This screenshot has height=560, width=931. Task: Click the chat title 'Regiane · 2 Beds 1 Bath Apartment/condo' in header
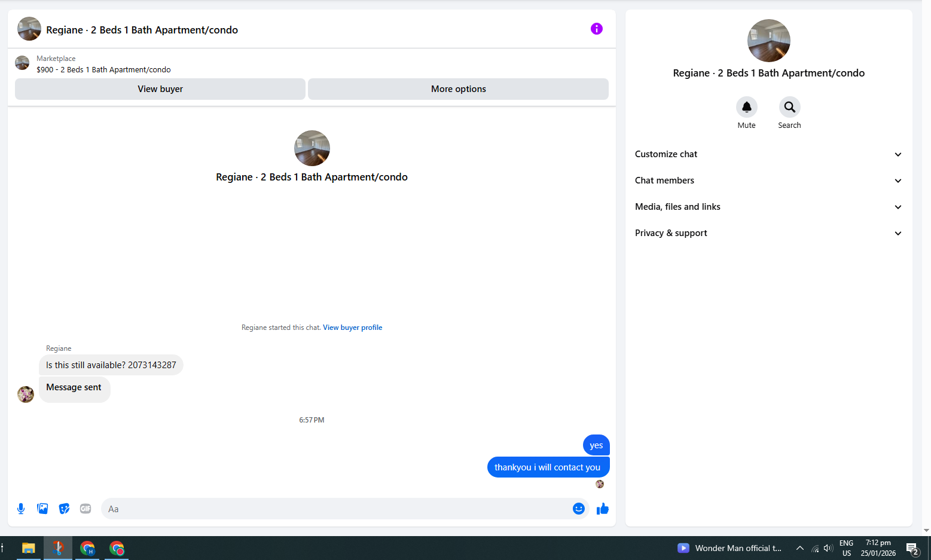coord(142,30)
